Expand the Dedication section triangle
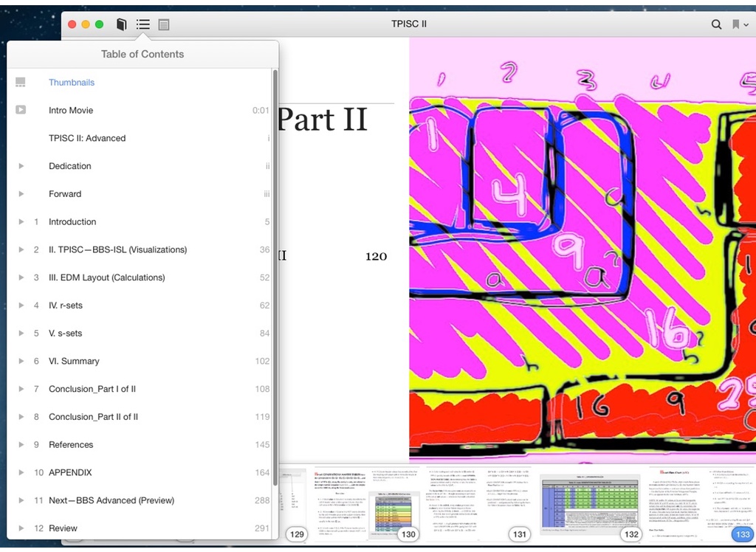This screenshot has width=756, height=552. coord(21,166)
